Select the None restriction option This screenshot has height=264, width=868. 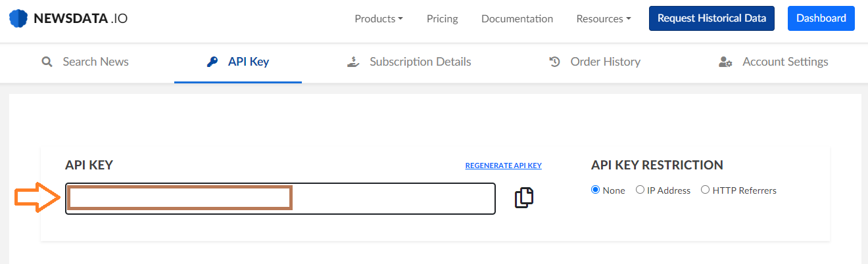[596, 190]
